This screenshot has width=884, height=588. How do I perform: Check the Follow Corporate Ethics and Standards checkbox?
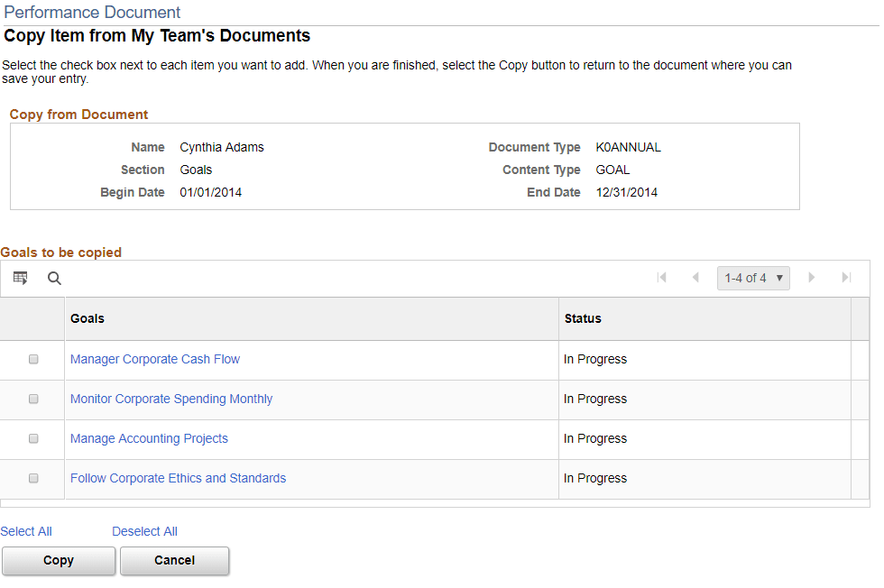pyautogui.click(x=32, y=478)
